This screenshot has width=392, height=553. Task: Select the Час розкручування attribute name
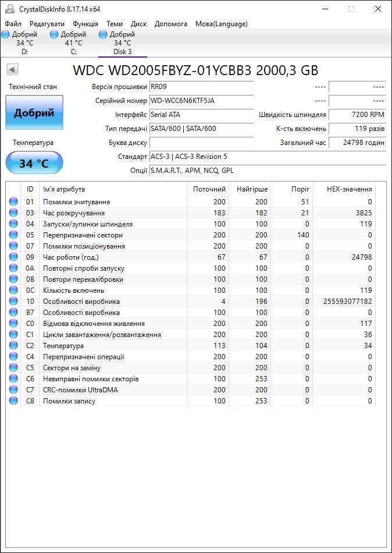point(74,213)
